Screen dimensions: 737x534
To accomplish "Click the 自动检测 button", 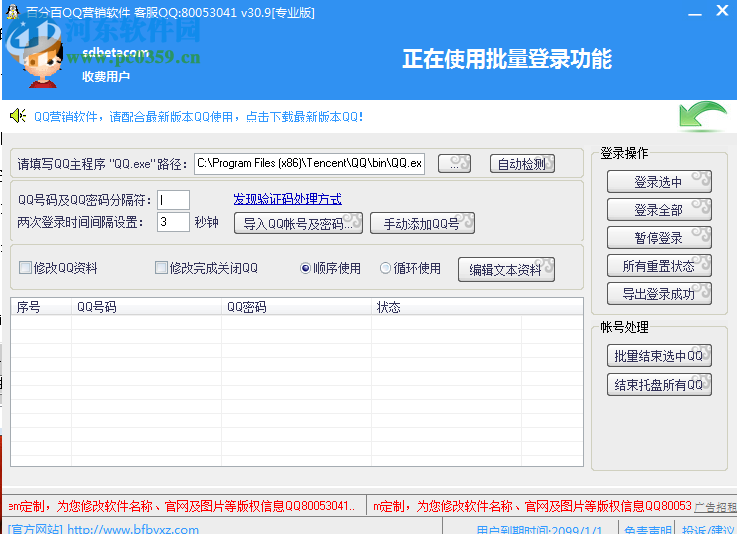I will (522, 164).
